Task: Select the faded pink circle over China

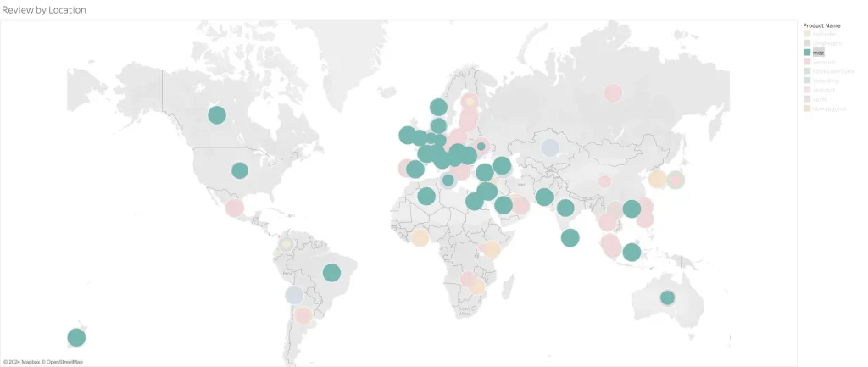Action: (x=604, y=181)
